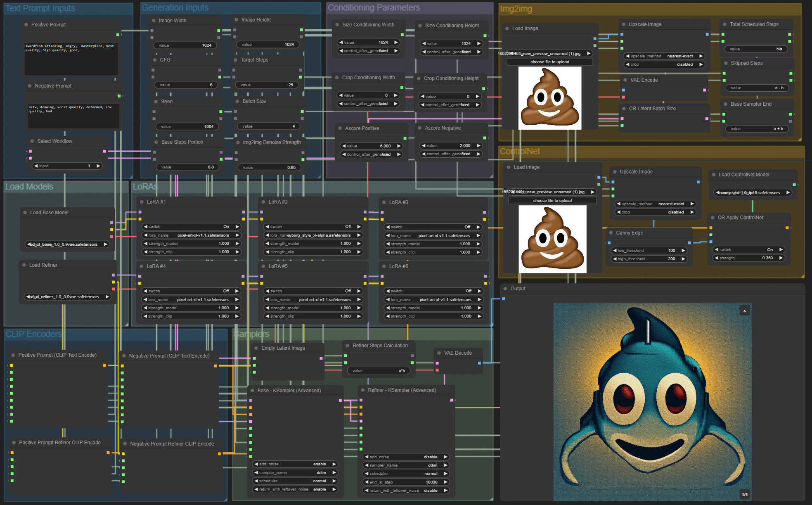The height and width of the screenshot is (505, 812).
Task: Open sampler_name dropdown in Base KSampler
Action: coord(295,473)
